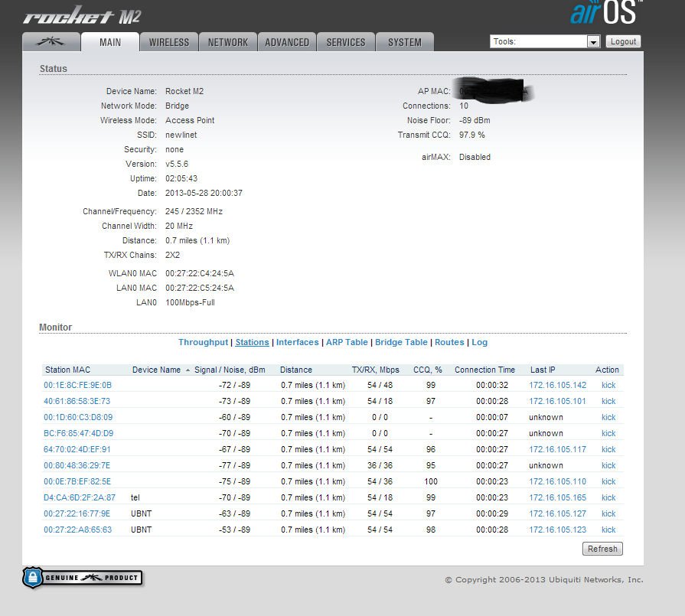Click the airOS logo
685x616 pixels.
tap(606, 12)
